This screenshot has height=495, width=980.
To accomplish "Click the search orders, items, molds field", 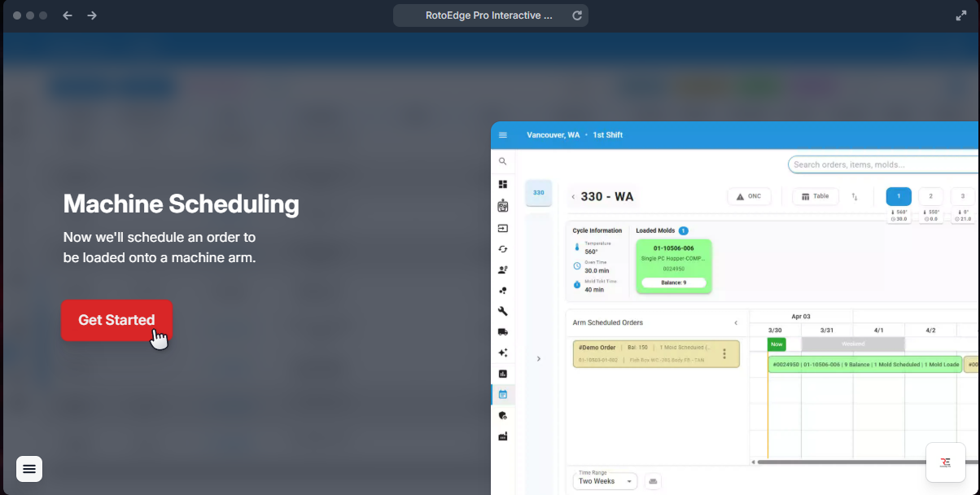I will (x=883, y=164).
